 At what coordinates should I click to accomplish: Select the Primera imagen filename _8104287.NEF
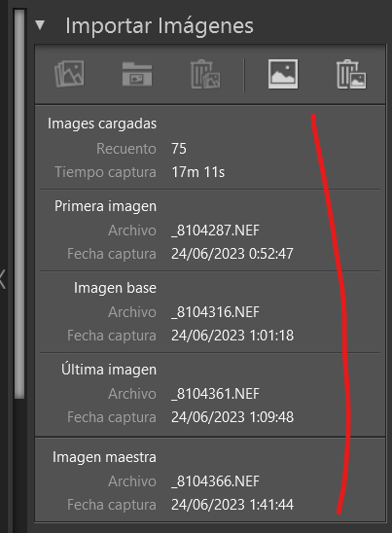point(215,231)
